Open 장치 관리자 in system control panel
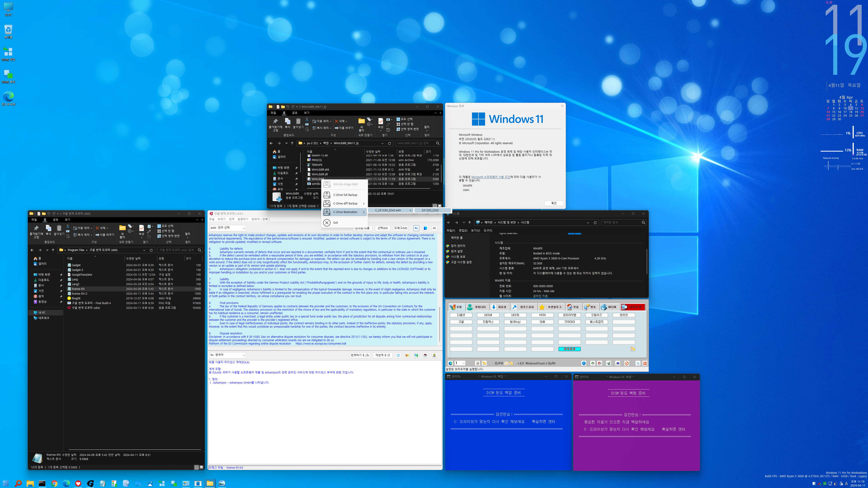 coord(458,246)
